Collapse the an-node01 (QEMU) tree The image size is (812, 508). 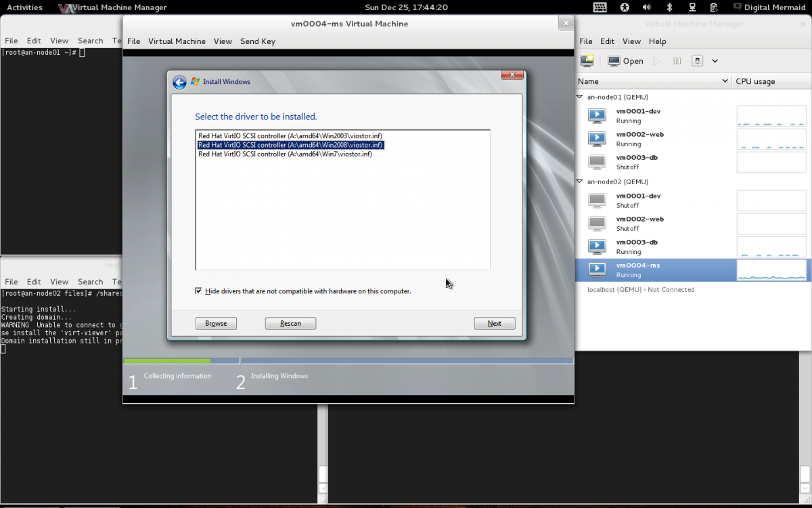[580, 97]
